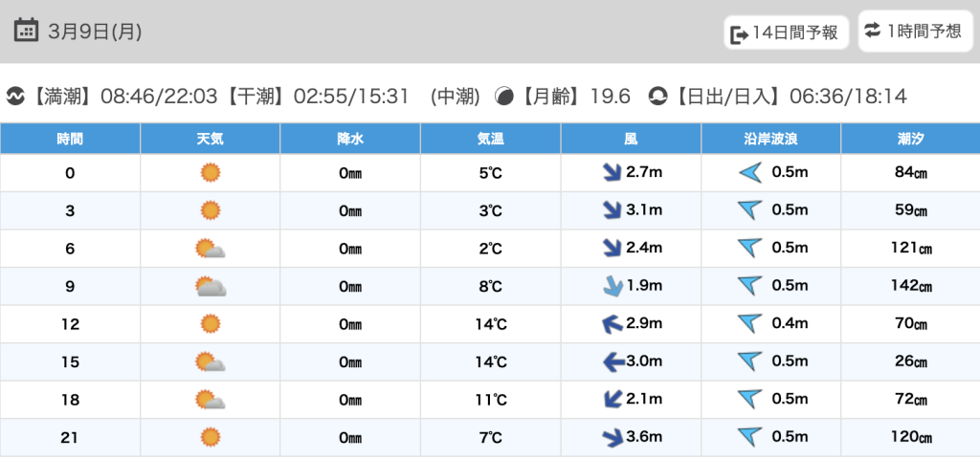Open the 14日間予報 forecast button
980x459 pixels.
785,33
